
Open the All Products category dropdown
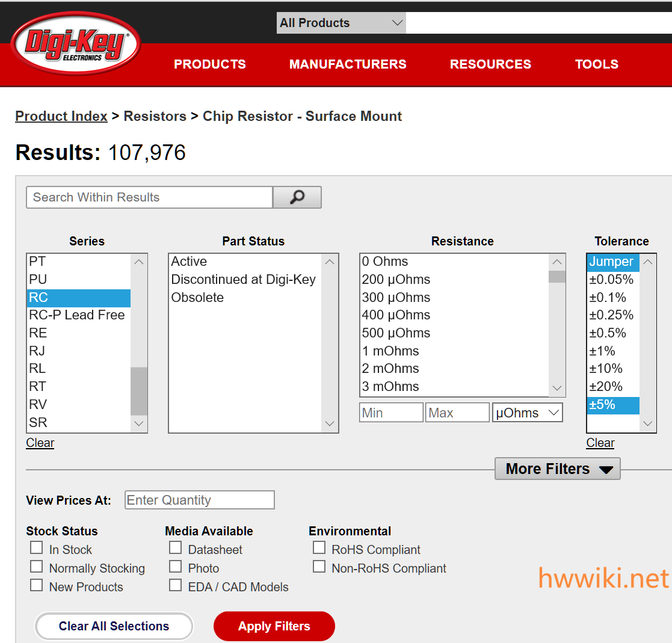tap(341, 23)
